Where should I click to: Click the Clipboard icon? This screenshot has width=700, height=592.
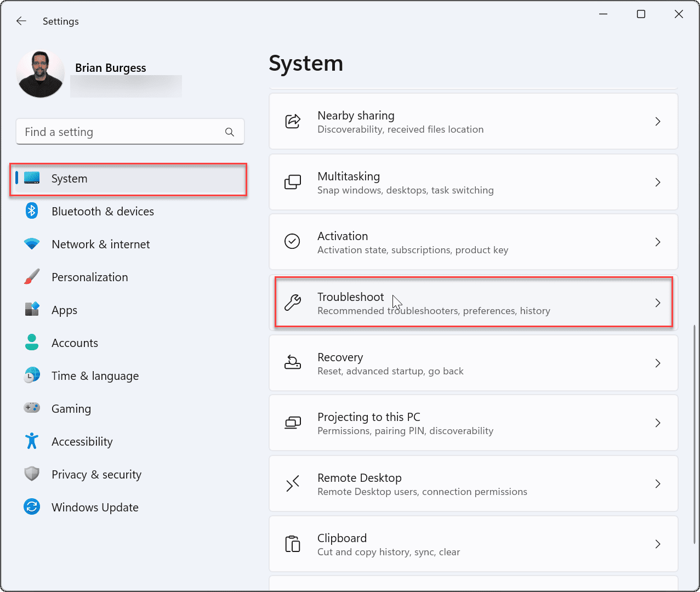click(293, 544)
